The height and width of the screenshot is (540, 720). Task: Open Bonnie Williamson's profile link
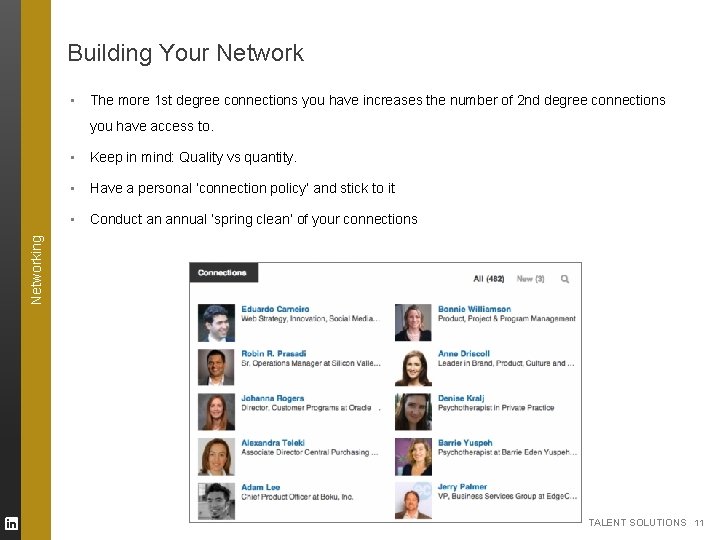tap(474, 309)
